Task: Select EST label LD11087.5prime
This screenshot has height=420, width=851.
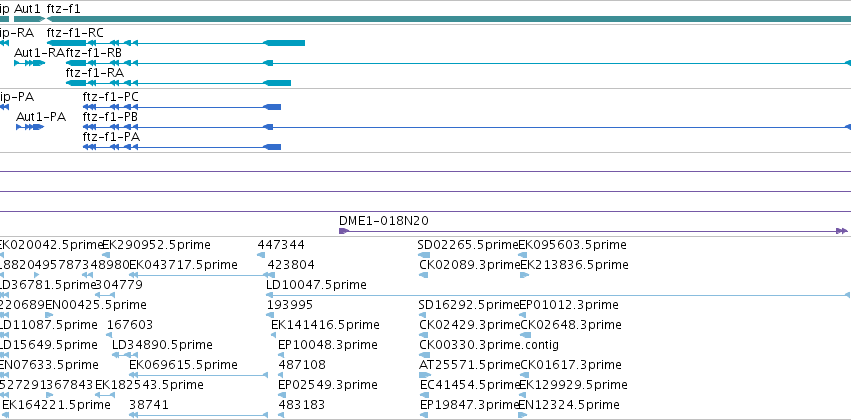Action: click(49, 326)
